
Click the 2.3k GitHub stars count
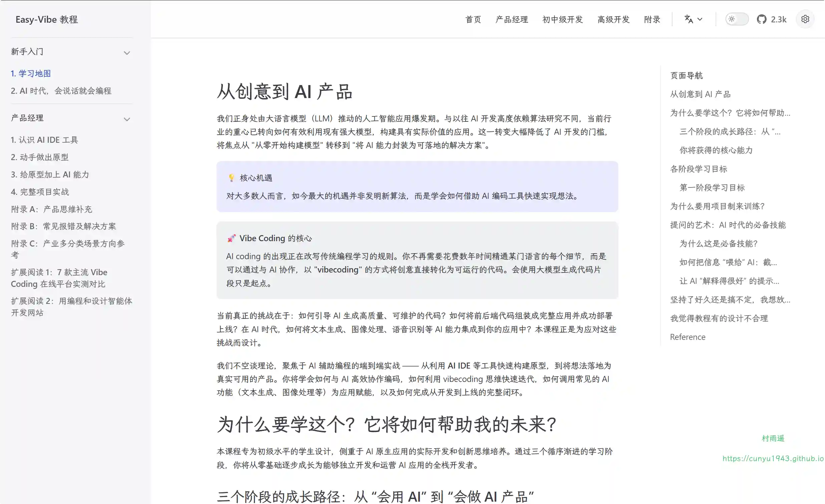pos(779,19)
